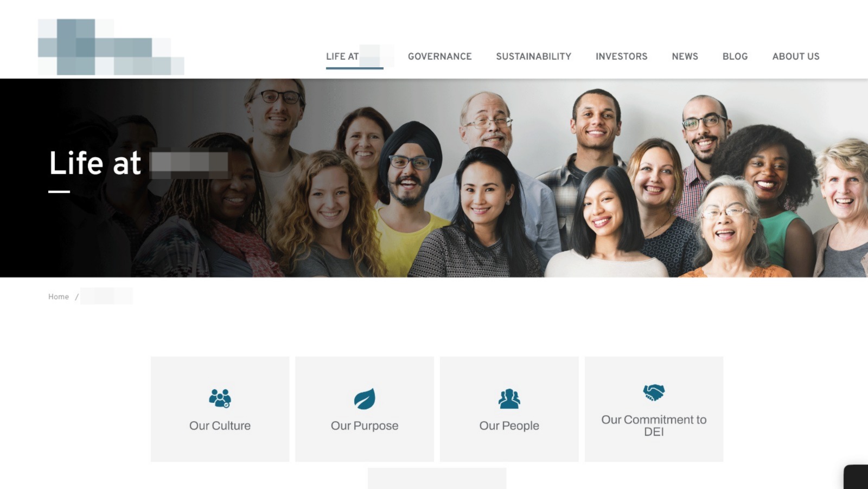Select Our Commitment to DEI text
The image size is (868, 489).
pyautogui.click(x=654, y=426)
